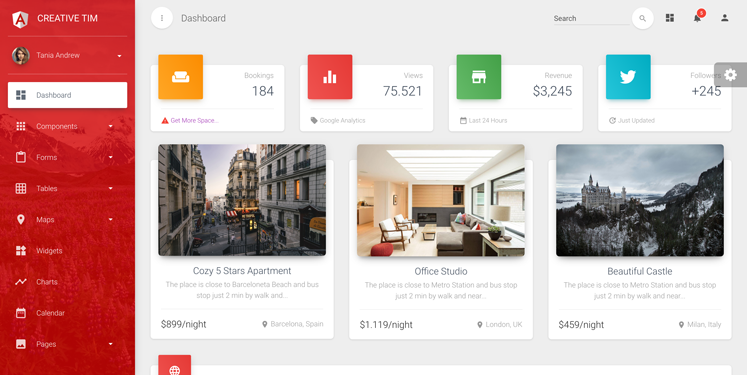The height and width of the screenshot is (375, 747).
Task: Click the Last 24 Hours footer text
Action: coord(488,121)
